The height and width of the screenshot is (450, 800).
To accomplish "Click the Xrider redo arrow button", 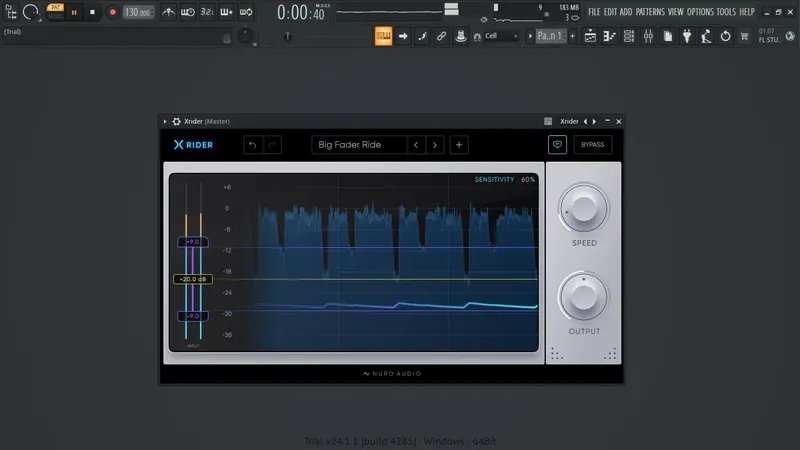I will point(272,145).
